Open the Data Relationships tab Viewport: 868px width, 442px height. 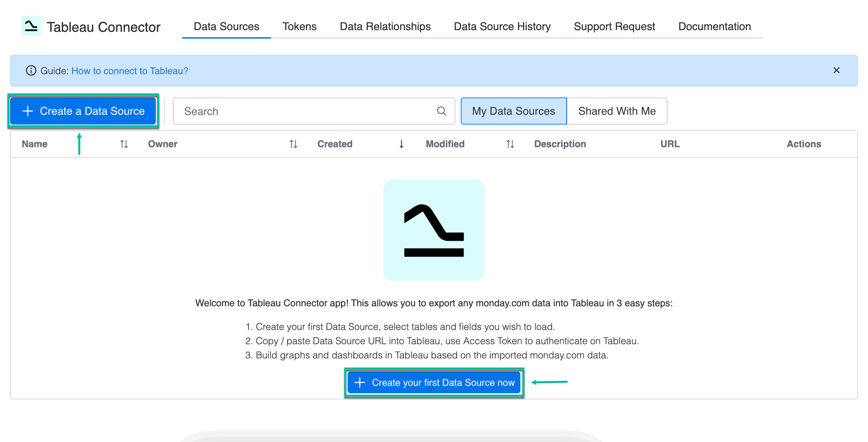[x=385, y=26]
